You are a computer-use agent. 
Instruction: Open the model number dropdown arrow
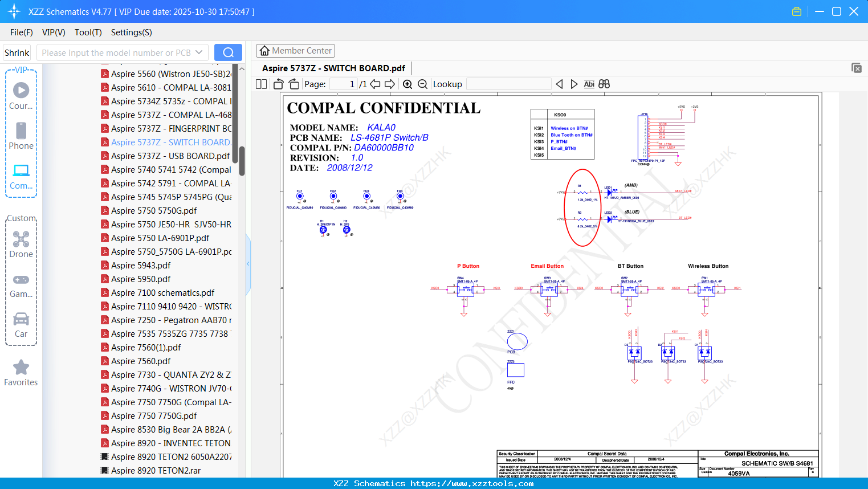click(x=199, y=52)
